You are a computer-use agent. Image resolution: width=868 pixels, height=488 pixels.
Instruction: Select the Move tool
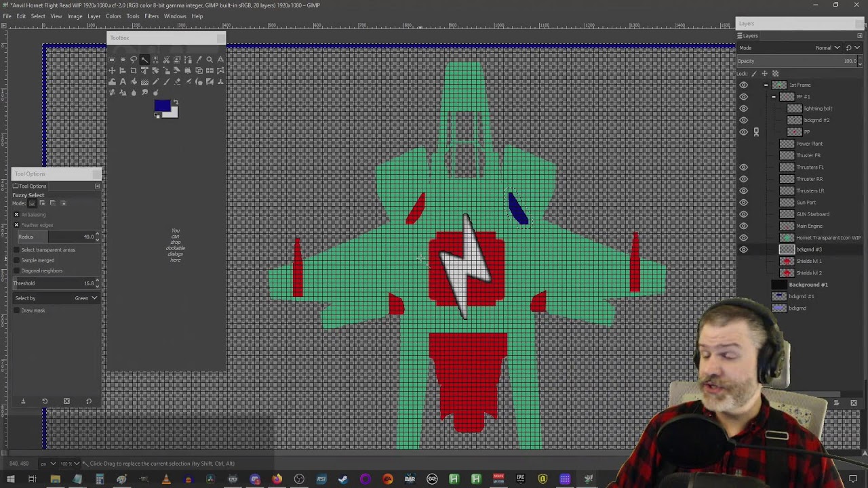pos(112,70)
